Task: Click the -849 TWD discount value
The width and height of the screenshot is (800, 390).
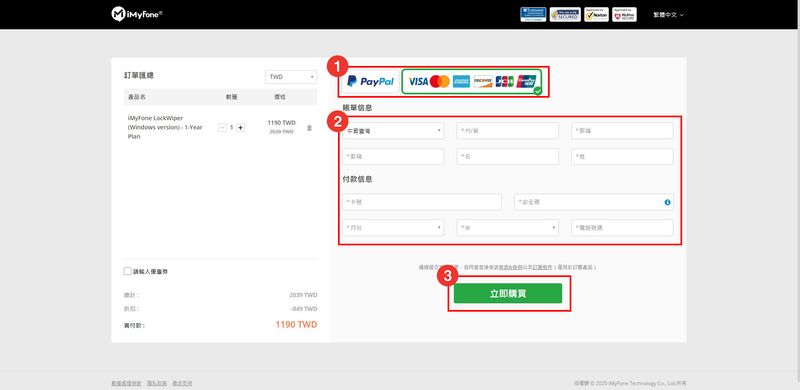Action: pyautogui.click(x=304, y=309)
